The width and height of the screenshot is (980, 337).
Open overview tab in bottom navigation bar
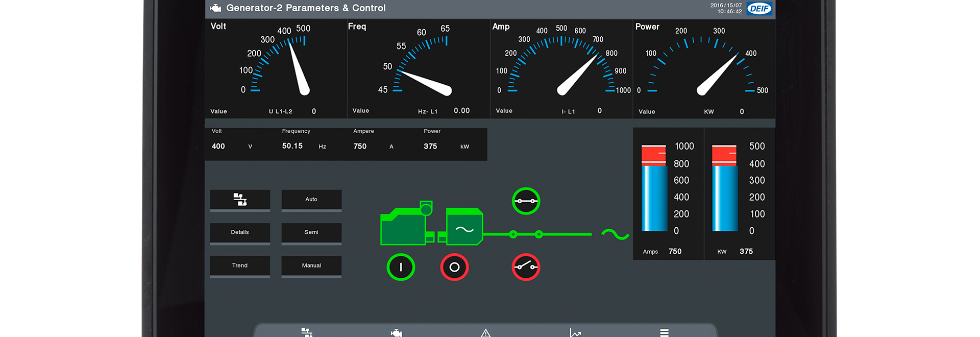click(x=307, y=332)
